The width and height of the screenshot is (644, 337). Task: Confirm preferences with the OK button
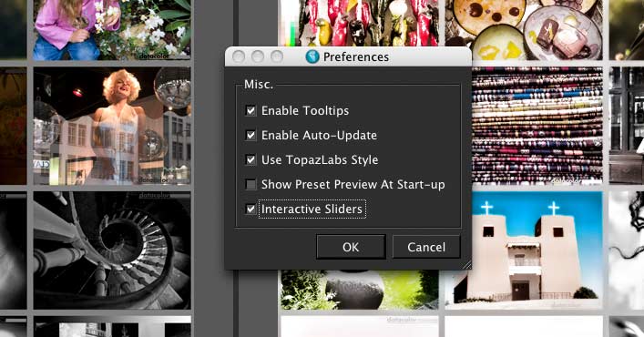pos(351,247)
